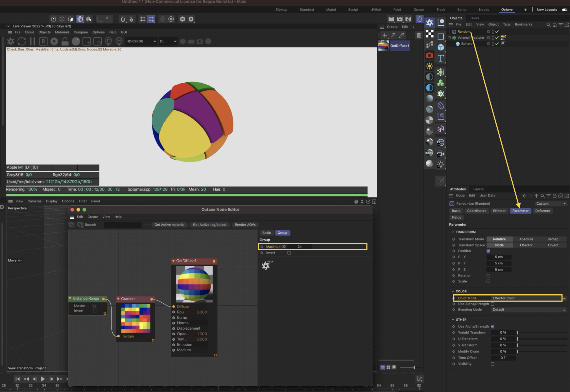Toggle the Invert checkbox in Group

(289, 253)
